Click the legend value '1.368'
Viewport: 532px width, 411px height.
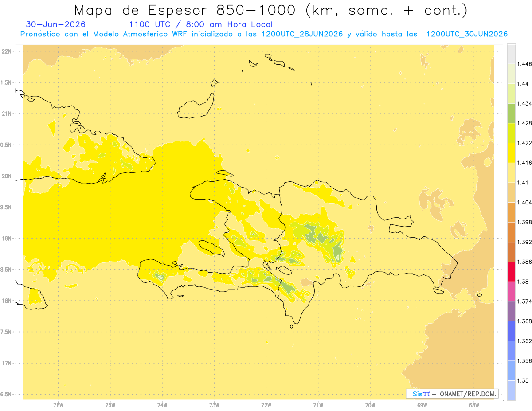[525, 321]
